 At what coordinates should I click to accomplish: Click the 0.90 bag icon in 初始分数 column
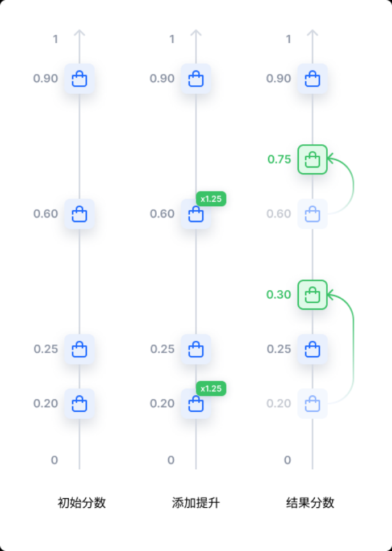click(80, 78)
